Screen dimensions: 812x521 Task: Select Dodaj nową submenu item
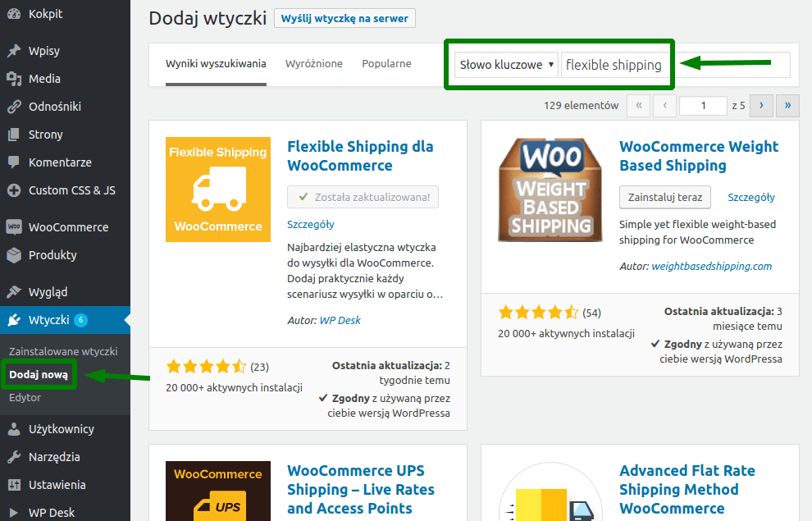[39, 374]
